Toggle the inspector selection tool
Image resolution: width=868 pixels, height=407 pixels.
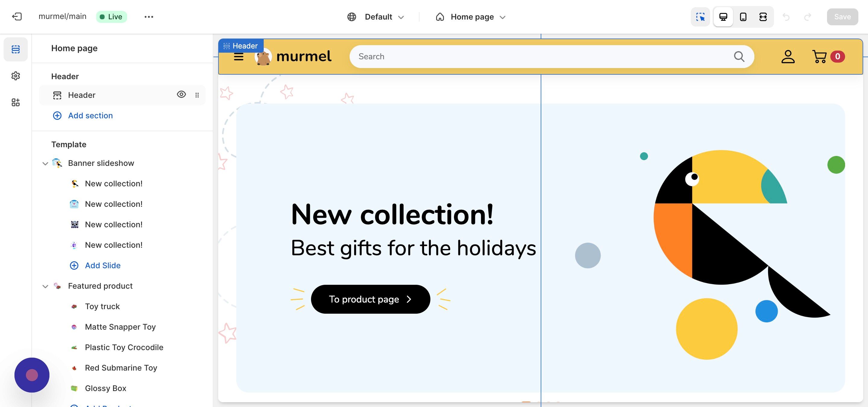700,17
